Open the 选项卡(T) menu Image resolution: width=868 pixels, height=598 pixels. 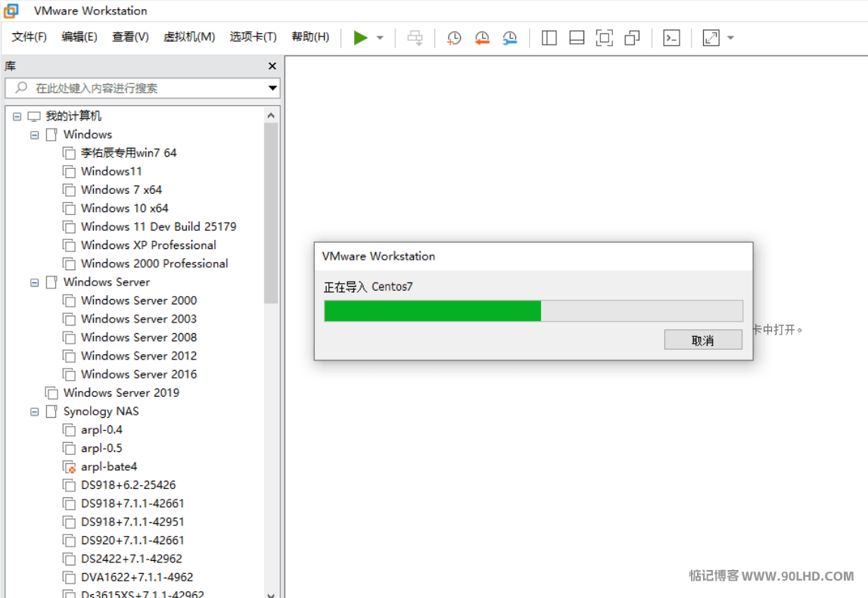pyautogui.click(x=253, y=36)
